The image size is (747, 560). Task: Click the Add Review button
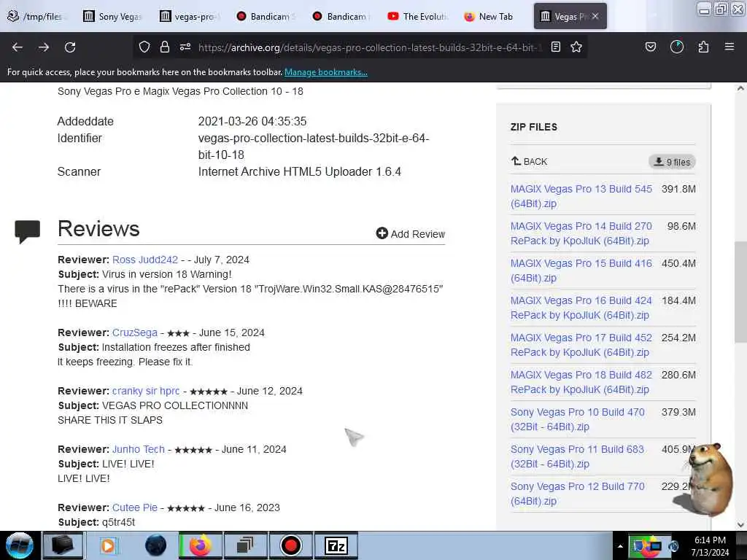(410, 234)
